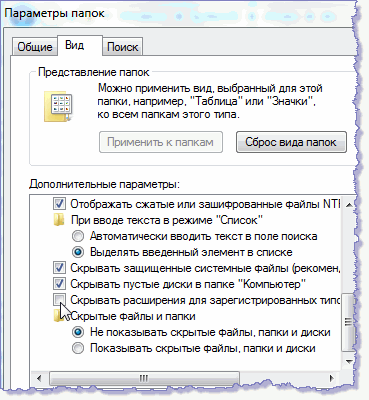
Task: Enable Скрывать расширения для зарегистрированных типов
Action: 59,300
